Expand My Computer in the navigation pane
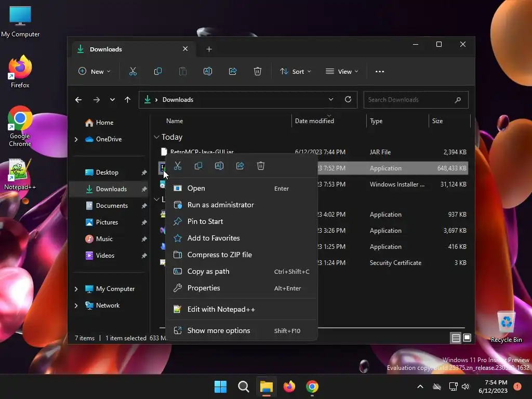The width and height of the screenshot is (532, 399). 76,289
